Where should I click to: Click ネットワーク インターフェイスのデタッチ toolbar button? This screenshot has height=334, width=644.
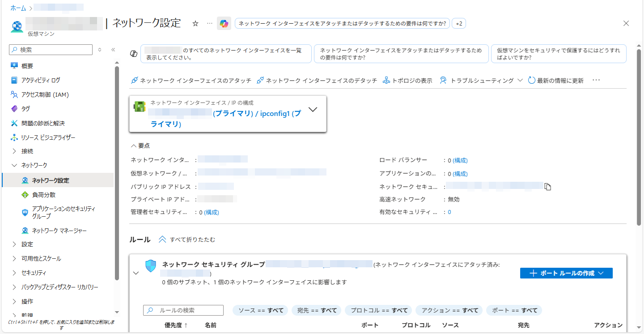(317, 81)
